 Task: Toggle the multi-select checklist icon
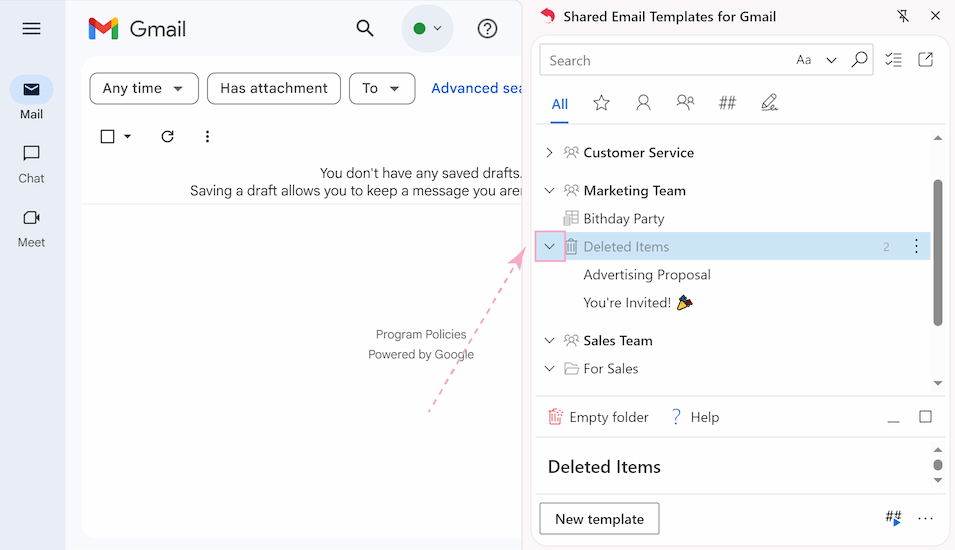pyautogui.click(x=893, y=59)
